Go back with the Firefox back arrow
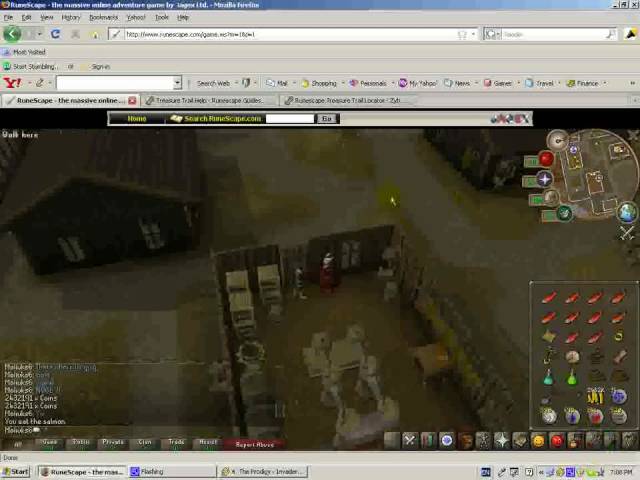Image resolution: width=640 pixels, height=480 pixels. click(x=12, y=34)
